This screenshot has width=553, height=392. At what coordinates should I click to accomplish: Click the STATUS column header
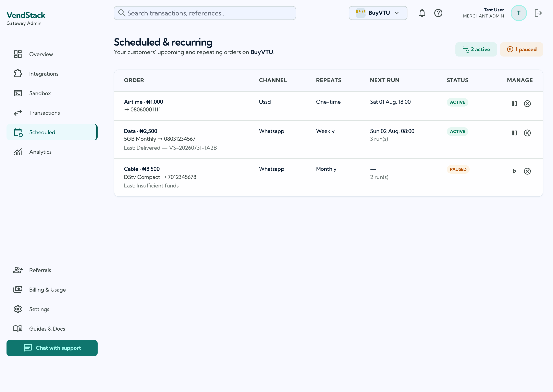click(x=457, y=80)
